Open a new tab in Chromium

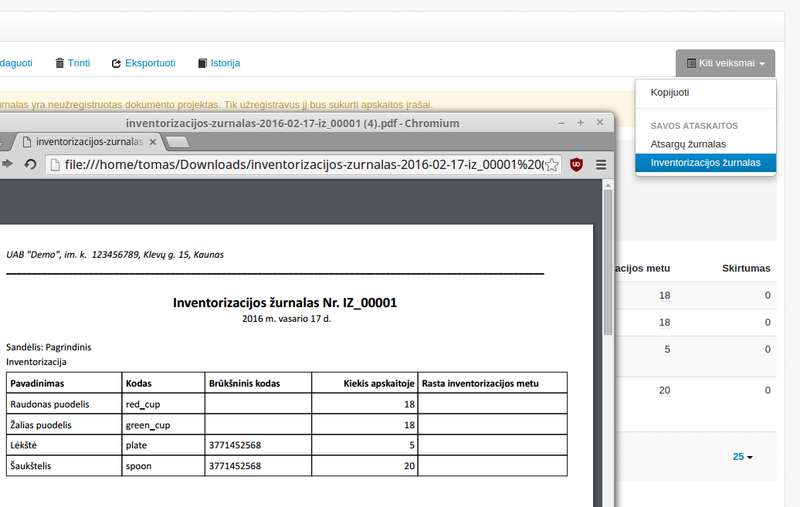tap(177, 142)
